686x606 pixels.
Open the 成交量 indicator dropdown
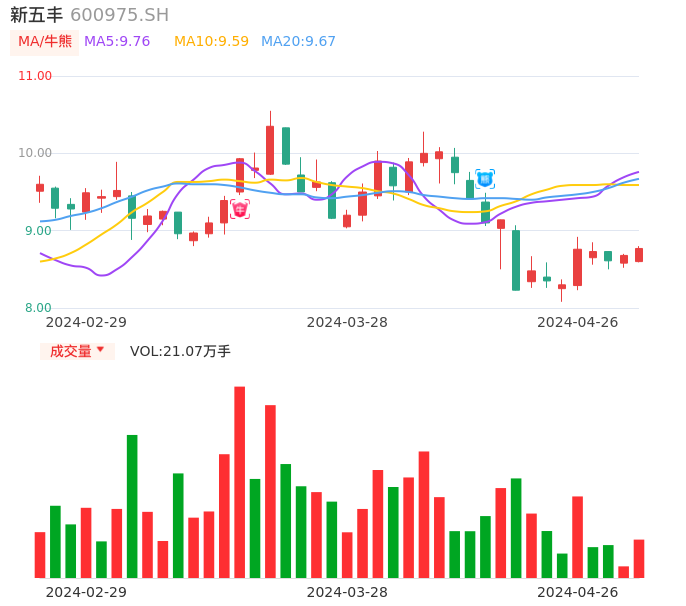pos(77,351)
